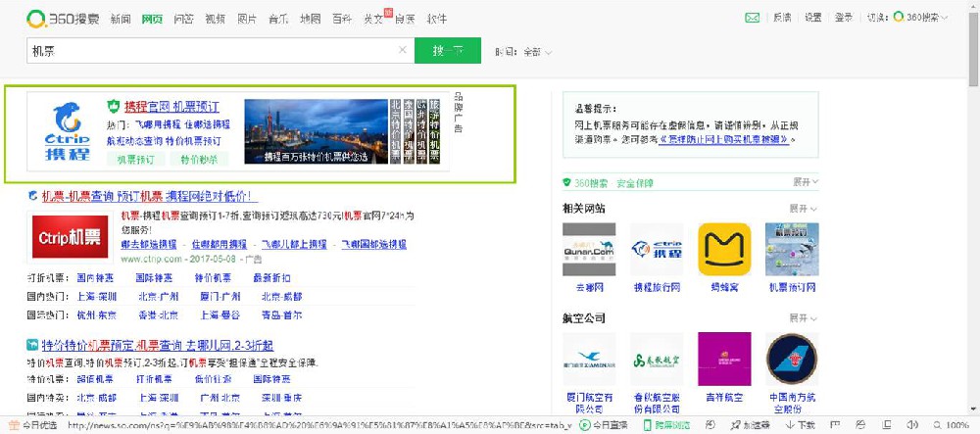Image resolution: width=980 pixels, height=434 pixels.
Task: Clear the search box with the X icon
Action: click(403, 51)
